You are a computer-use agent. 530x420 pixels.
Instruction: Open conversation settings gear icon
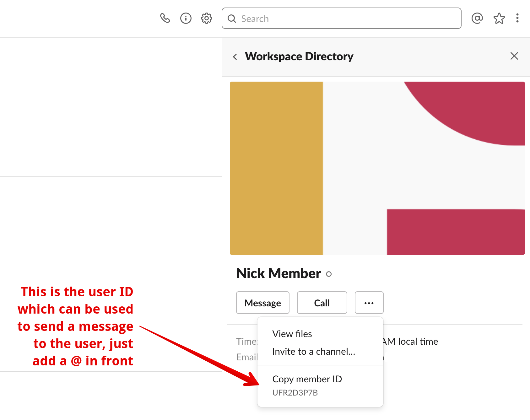[206, 18]
